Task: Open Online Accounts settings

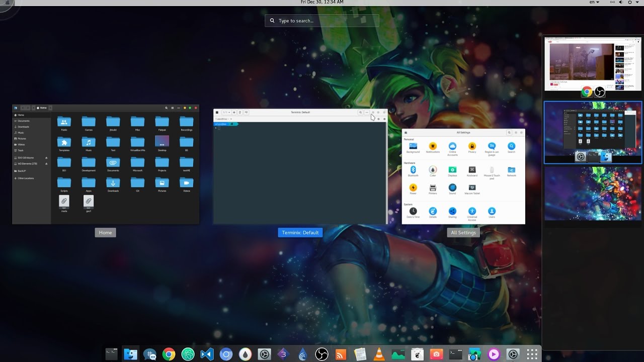Action: coord(452,148)
